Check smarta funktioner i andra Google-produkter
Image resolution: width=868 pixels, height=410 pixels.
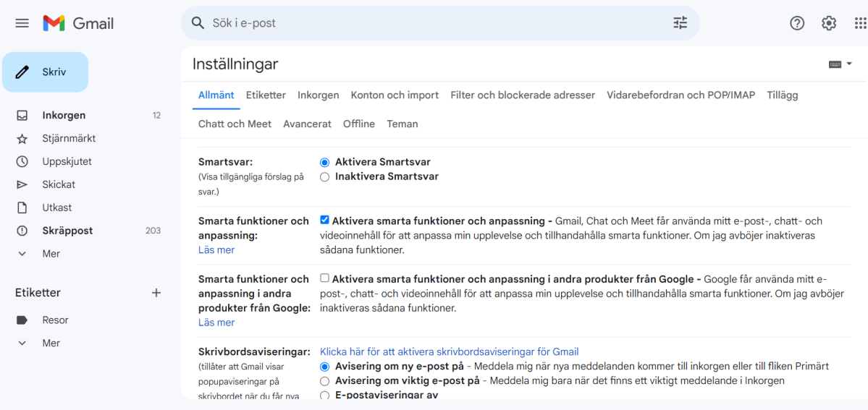point(325,278)
